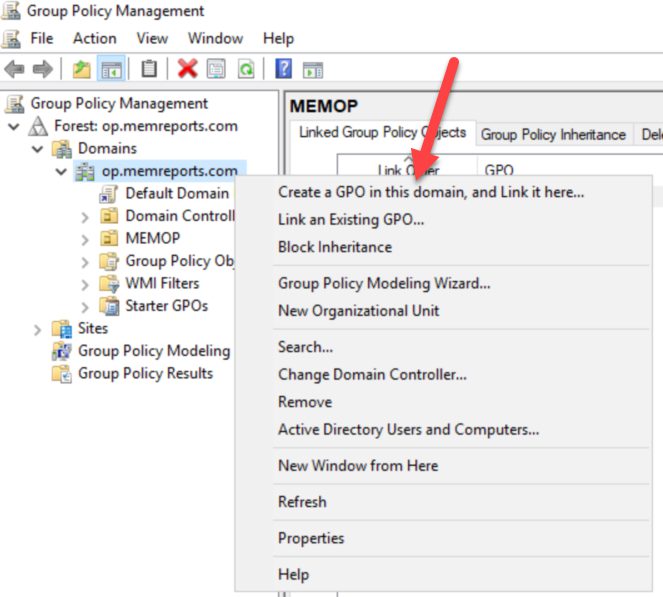Screen dimensions: 663x597
Task: Expand the Sites node
Action: (x=38, y=329)
